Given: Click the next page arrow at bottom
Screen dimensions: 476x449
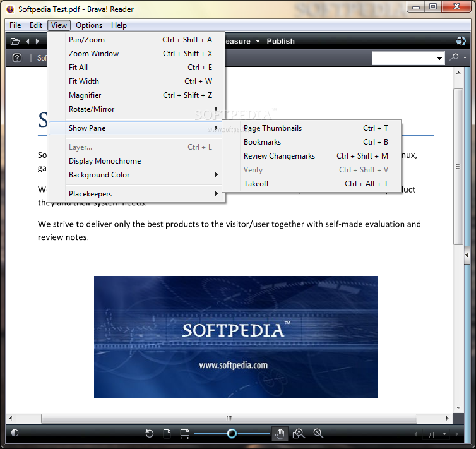Looking at the screenshot, I should [x=457, y=434].
